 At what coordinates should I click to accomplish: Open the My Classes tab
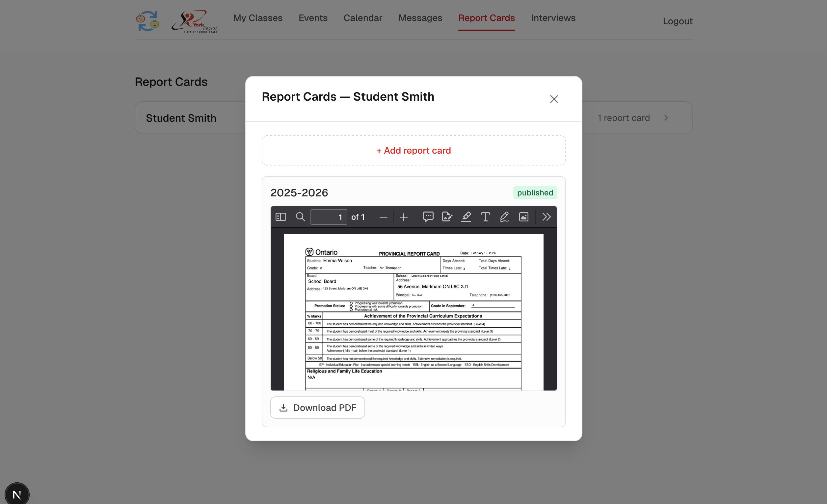(257, 18)
